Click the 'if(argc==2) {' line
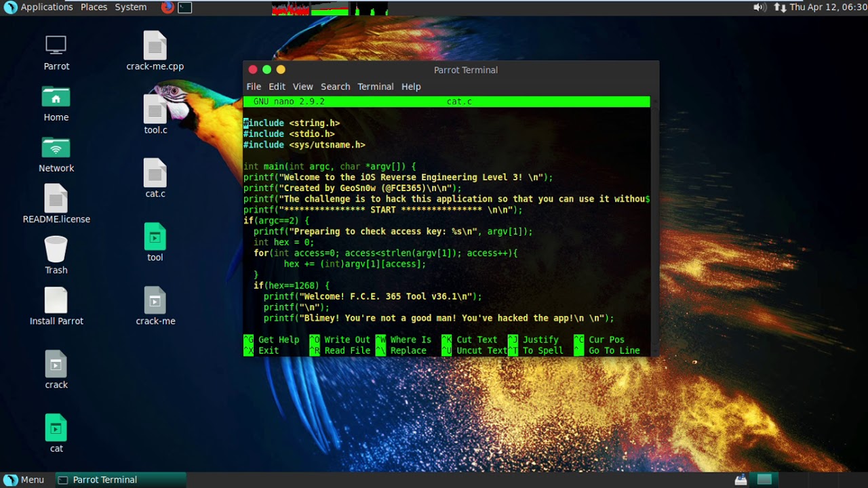This screenshot has height=488, width=868. click(276, 221)
